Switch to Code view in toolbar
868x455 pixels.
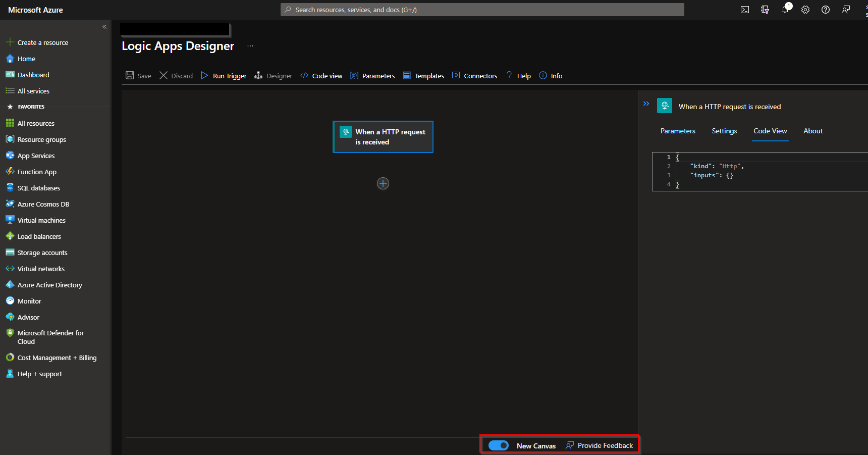[x=321, y=76]
